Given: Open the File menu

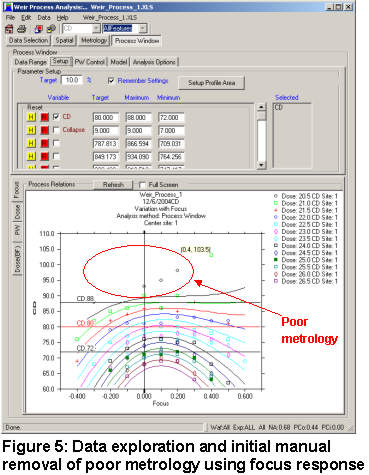Looking at the screenshot, I should [10, 17].
